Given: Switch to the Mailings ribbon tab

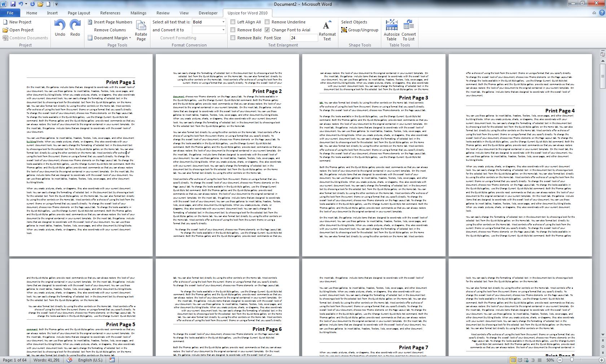Looking at the screenshot, I should pyautogui.click(x=139, y=13).
